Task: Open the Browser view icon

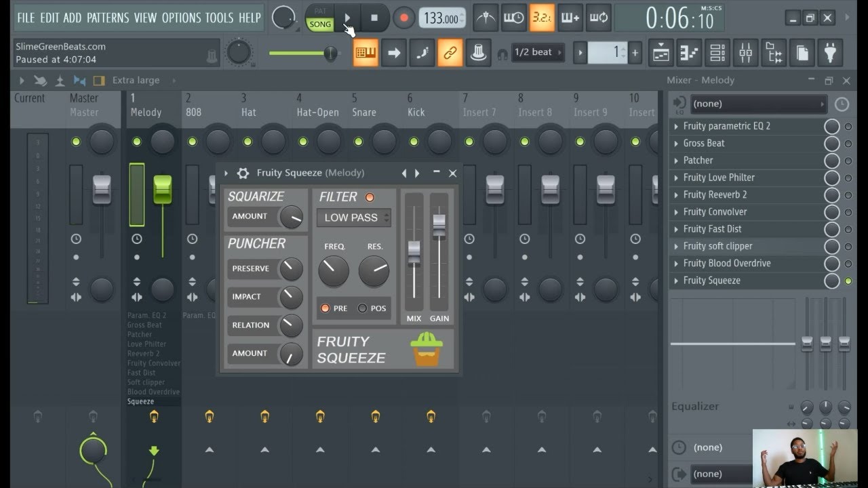Action: coord(774,52)
